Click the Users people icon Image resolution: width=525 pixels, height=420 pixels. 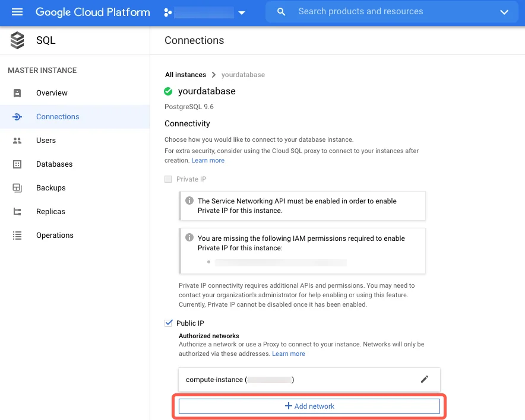[x=17, y=141]
